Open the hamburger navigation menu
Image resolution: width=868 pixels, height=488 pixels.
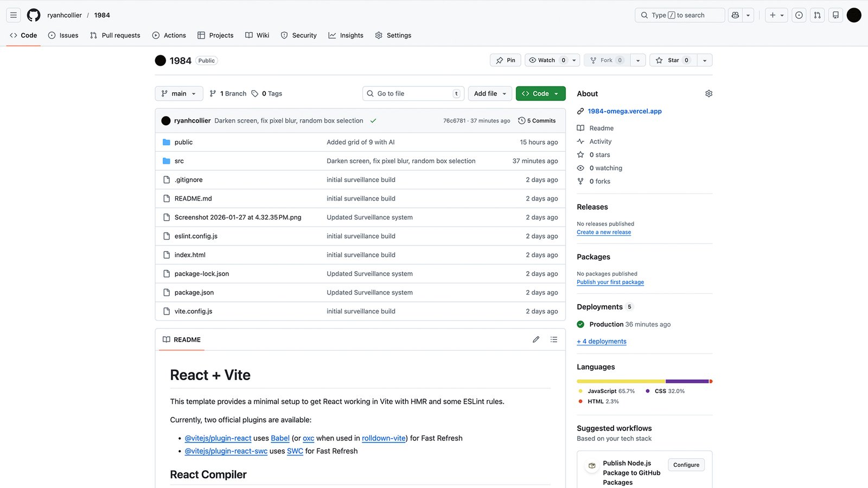[x=14, y=15]
